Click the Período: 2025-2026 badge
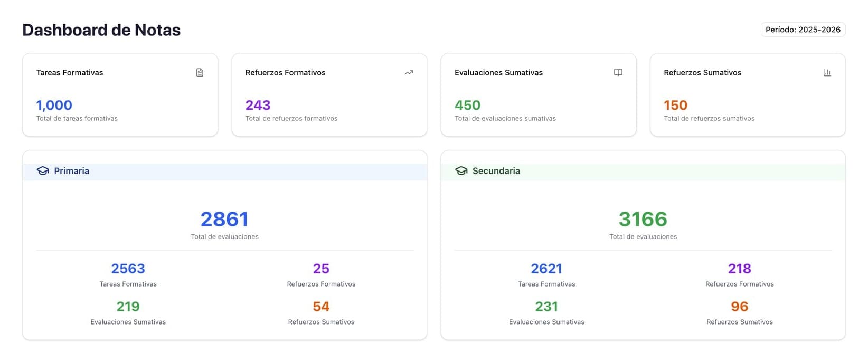 click(803, 30)
